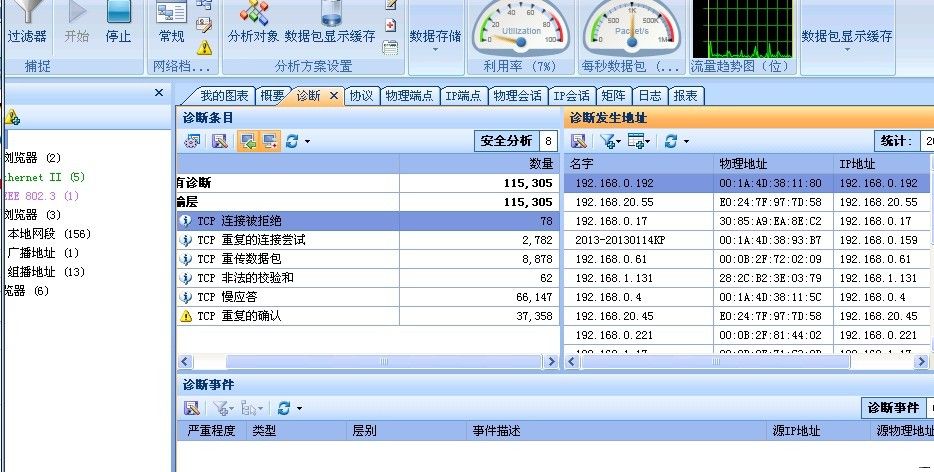
Task: Switch to the 报表 tab
Action: (x=686, y=95)
